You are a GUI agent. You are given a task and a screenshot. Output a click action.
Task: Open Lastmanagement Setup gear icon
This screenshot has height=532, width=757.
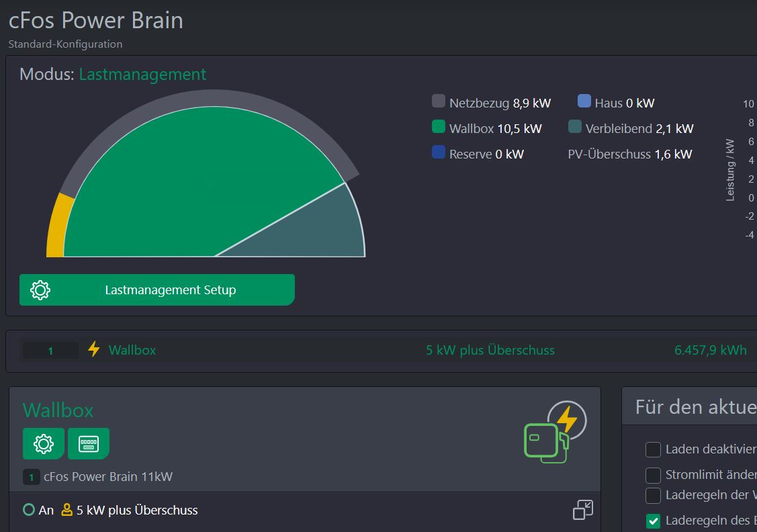[x=40, y=290]
